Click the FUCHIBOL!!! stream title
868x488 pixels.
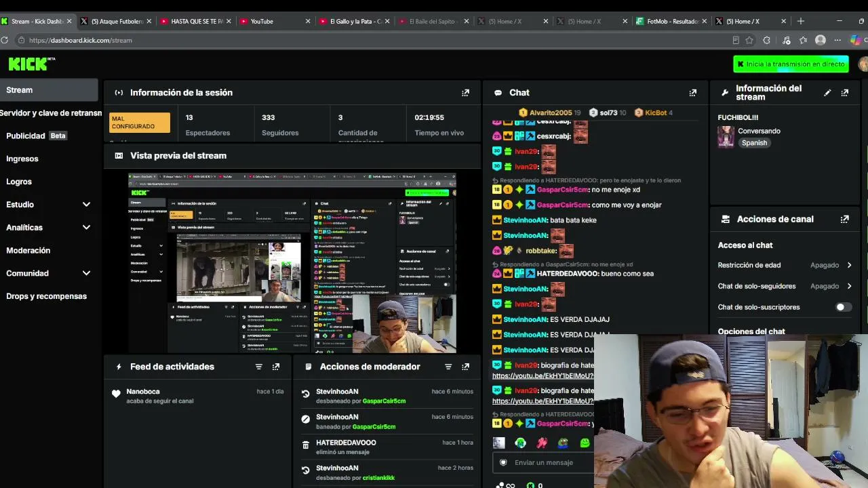pos(738,117)
